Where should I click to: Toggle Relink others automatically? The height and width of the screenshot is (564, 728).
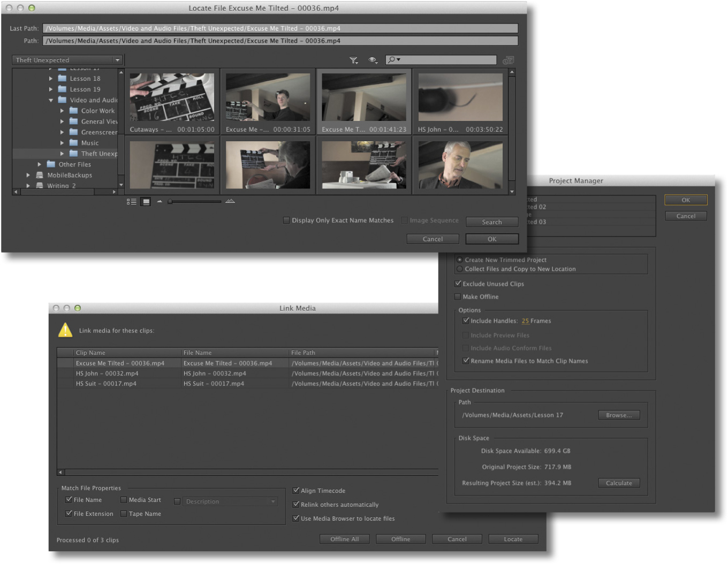[295, 504]
